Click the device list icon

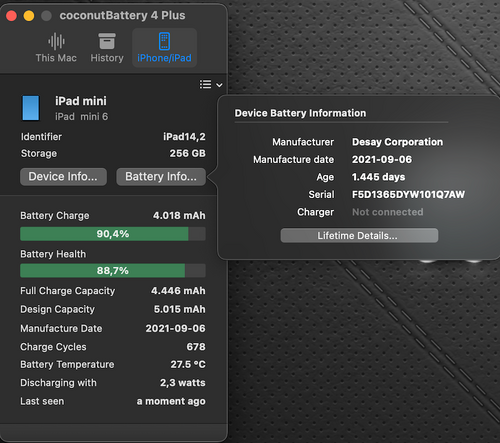tap(206, 84)
